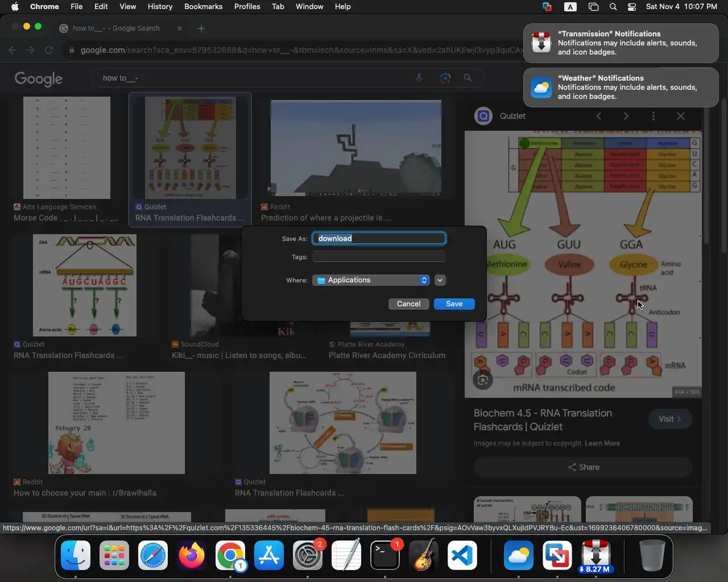
Task: Open the Chrome application menu
Action: click(44, 7)
